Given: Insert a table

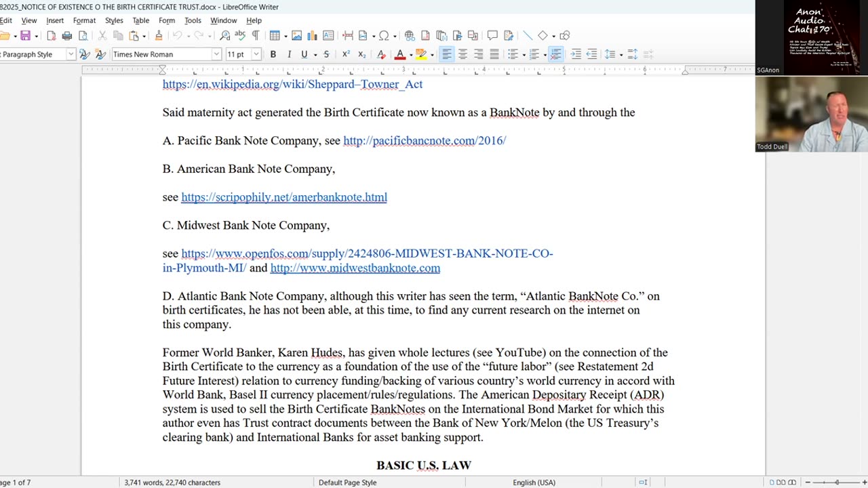Looking at the screenshot, I should point(274,36).
